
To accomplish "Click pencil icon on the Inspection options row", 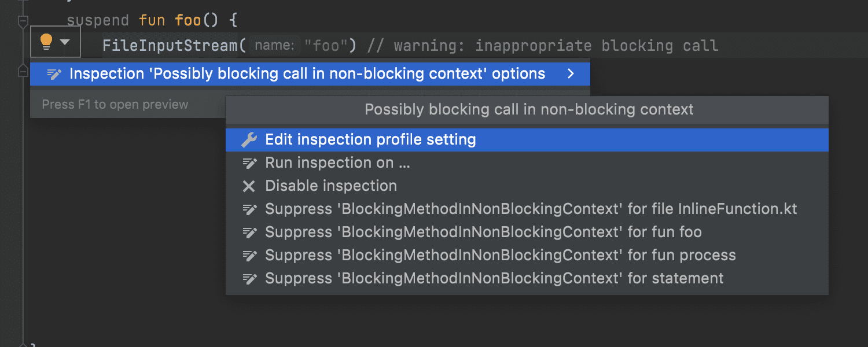I will click(x=54, y=74).
